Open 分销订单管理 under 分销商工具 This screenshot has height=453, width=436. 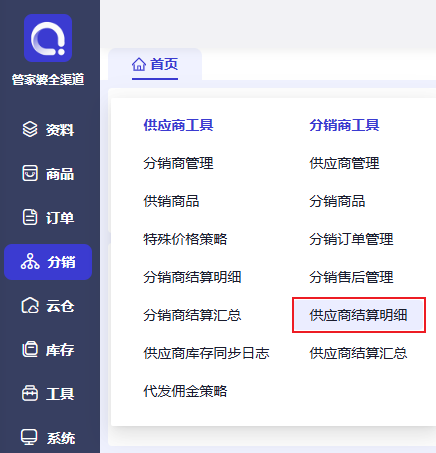(x=351, y=239)
